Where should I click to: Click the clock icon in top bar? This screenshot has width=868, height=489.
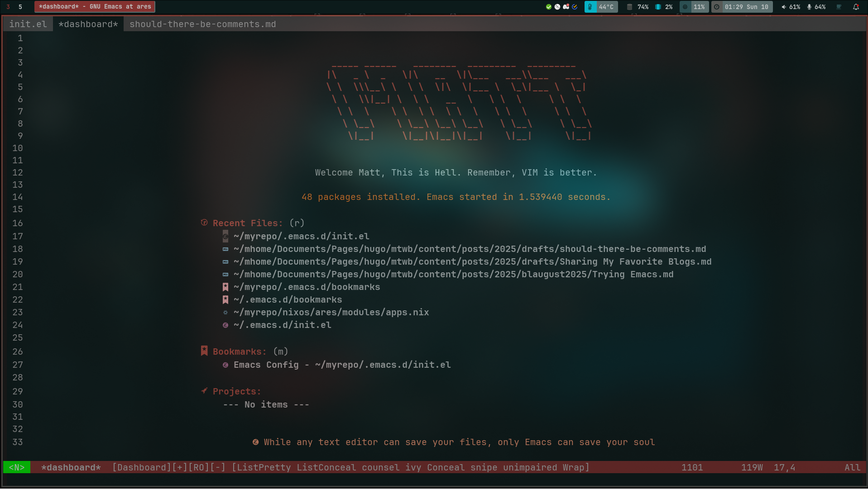(717, 7)
